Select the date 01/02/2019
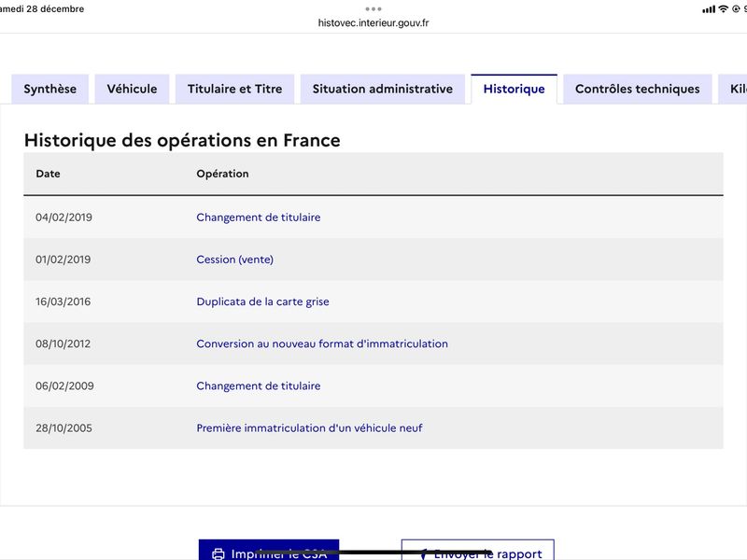 pos(63,259)
